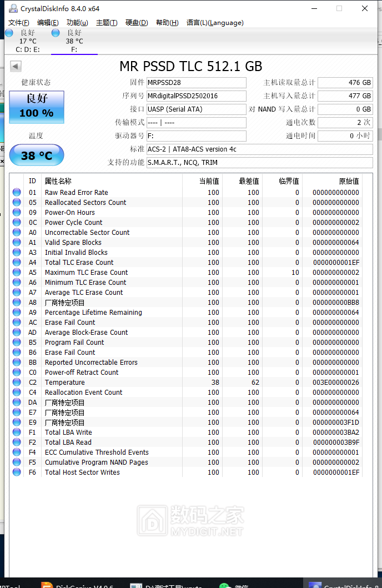The image size is (382, 588).
Task: Click status orb for Total TLC Erase Count
Action: coord(17,262)
